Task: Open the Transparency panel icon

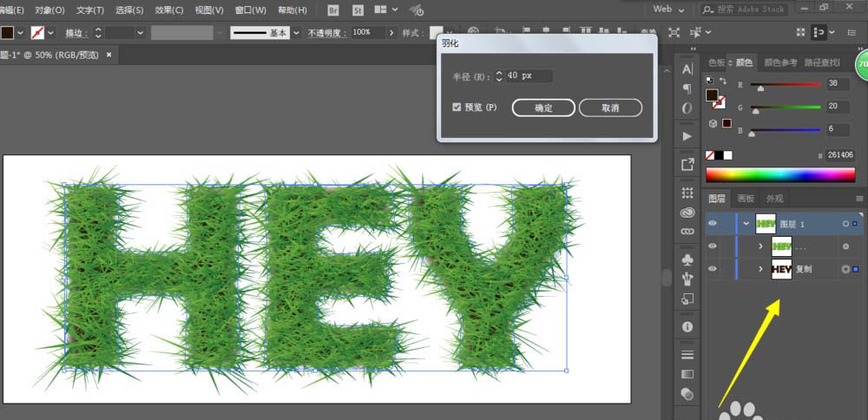Action: coord(687,393)
